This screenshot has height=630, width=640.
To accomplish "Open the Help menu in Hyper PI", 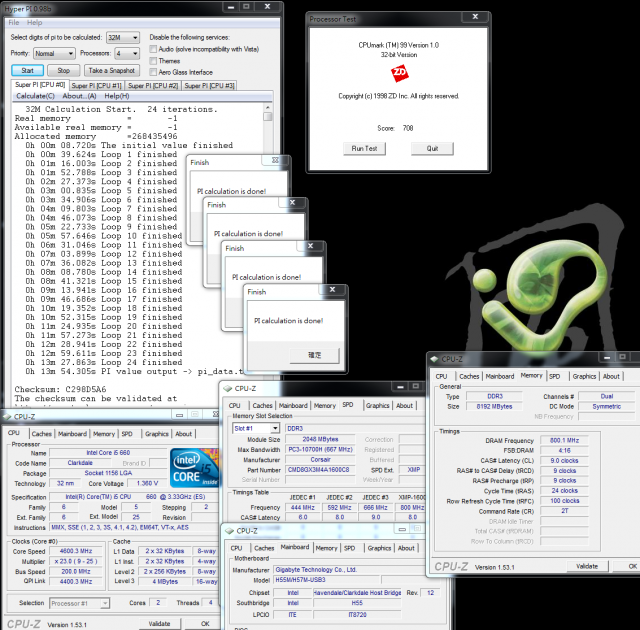I will (35, 23).
